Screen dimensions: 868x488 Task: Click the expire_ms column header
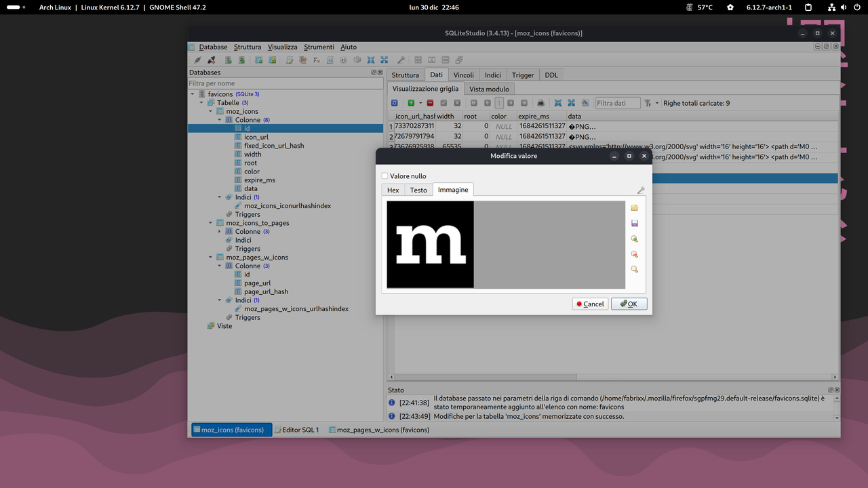coord(541,117)
